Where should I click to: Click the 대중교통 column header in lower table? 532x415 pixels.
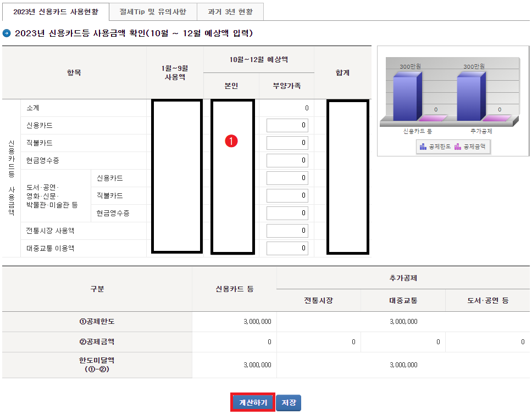pyautogui.click(x=403, y=300)
